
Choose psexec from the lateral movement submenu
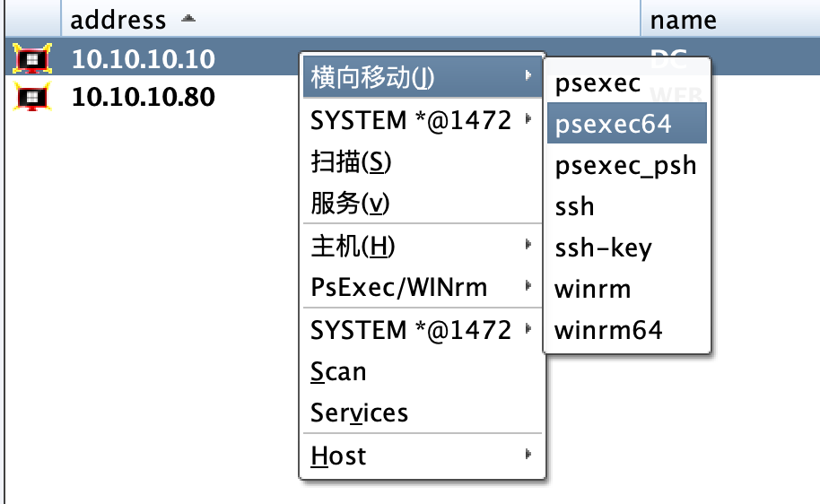click(598, 83)
